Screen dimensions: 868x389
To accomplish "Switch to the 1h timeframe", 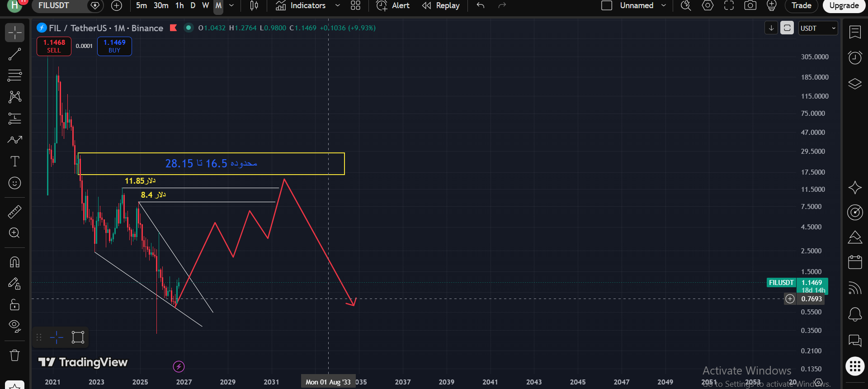I will pos(179,5).
